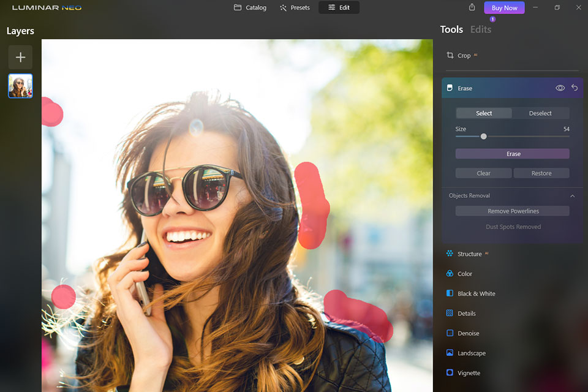The width and height of the screenshot is (588, 392).
Task: Open the Denoise tool icon
Action: pyautogui.click(x=450, y=333)
